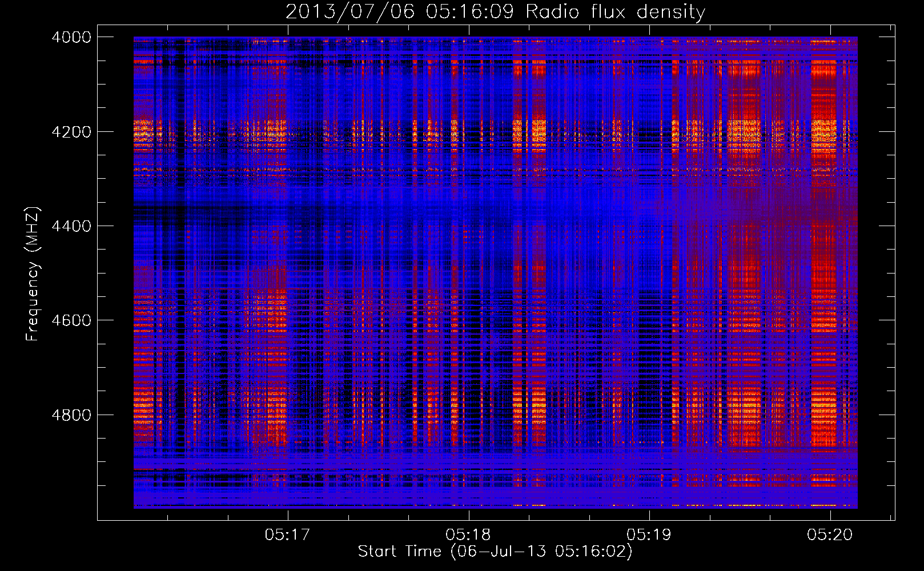This screenshot has width=924, height=571.
Task: Click the 4800 frequency tick label
Action: [71, 415]
